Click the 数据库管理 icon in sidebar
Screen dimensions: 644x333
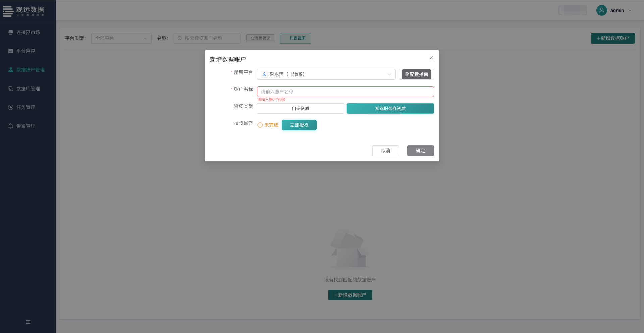tap(11, 89)
